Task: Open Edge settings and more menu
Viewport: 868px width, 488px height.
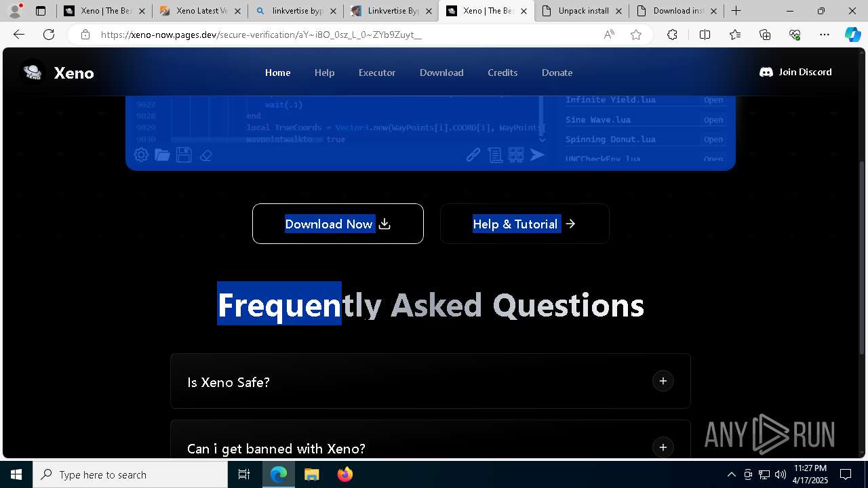Action: tap(825, 35)
